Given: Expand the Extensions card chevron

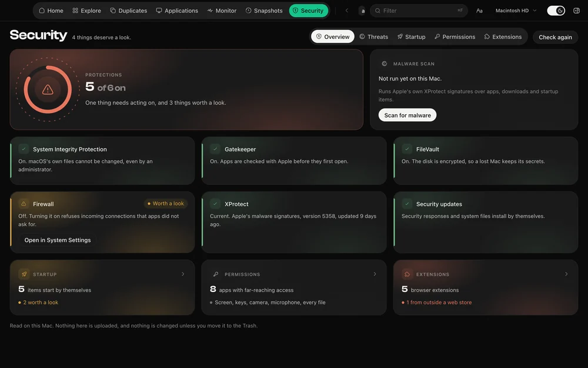Looking at the screenshot, I should pyautogui.click(x=566, y=274).
